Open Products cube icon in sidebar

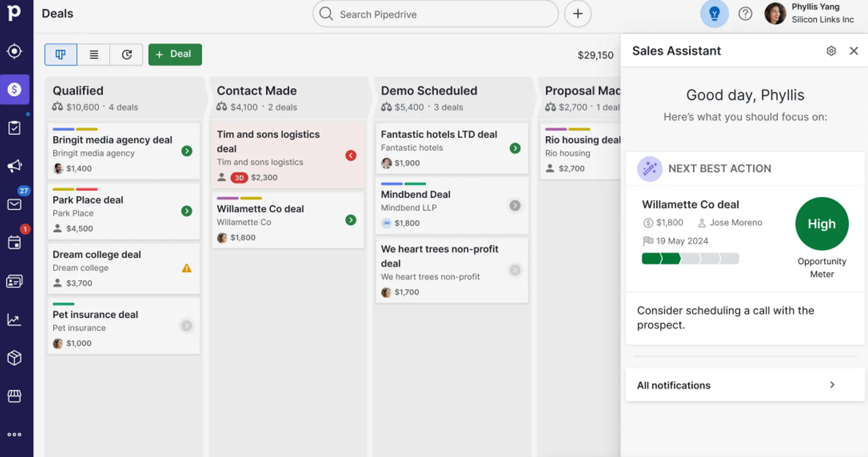click(14, 358)
